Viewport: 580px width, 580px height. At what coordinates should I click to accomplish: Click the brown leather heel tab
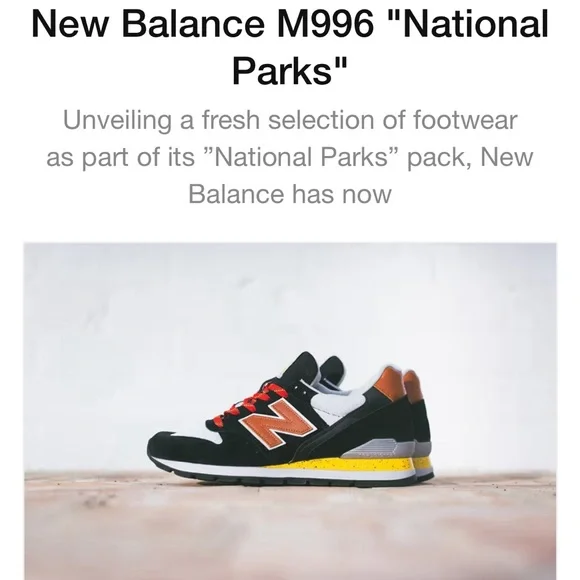point(391,383)
